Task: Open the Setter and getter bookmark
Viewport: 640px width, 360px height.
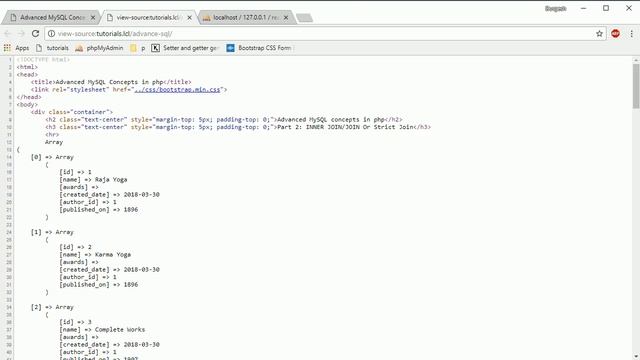Action: pos(186,48)
